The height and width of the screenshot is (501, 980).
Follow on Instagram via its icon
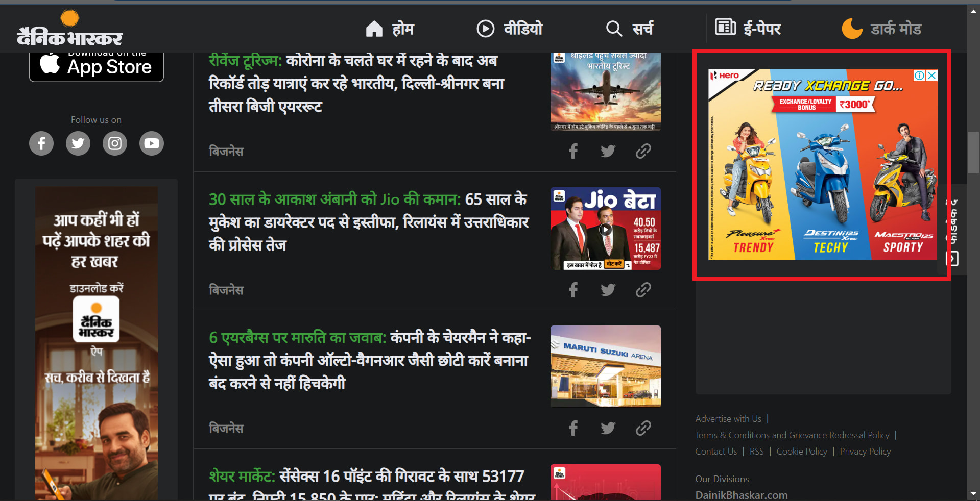click(x=114, y=143)
